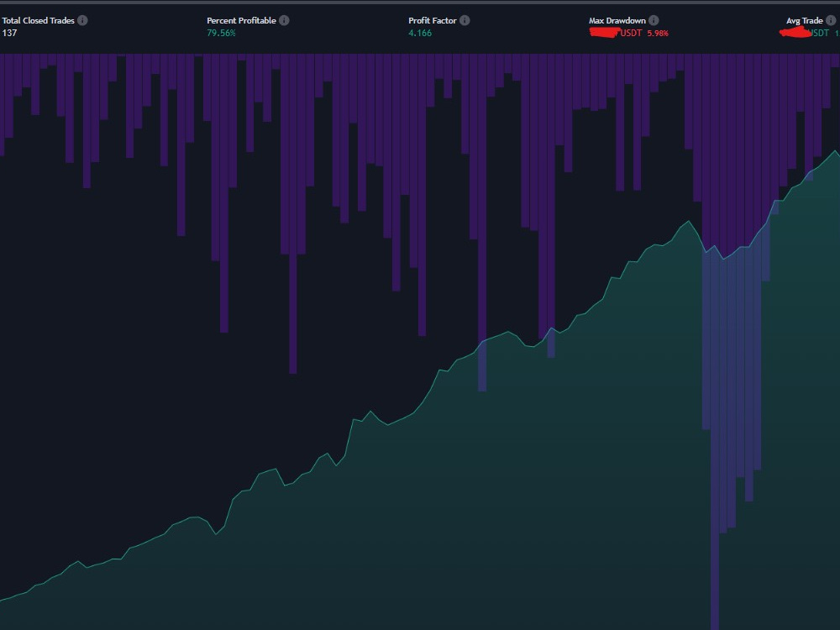Click info icon beside Max Drawdown
The image size is (840, 630).
point(654,20)
